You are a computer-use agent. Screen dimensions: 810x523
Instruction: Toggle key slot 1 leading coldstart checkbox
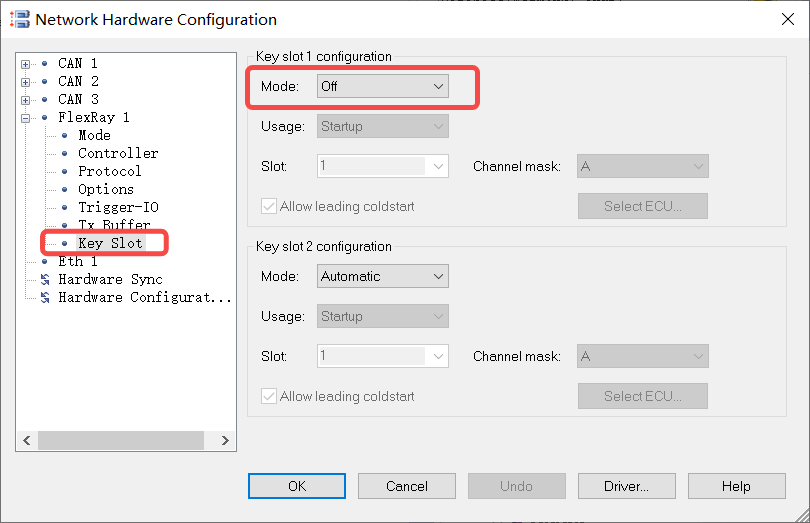268,206
